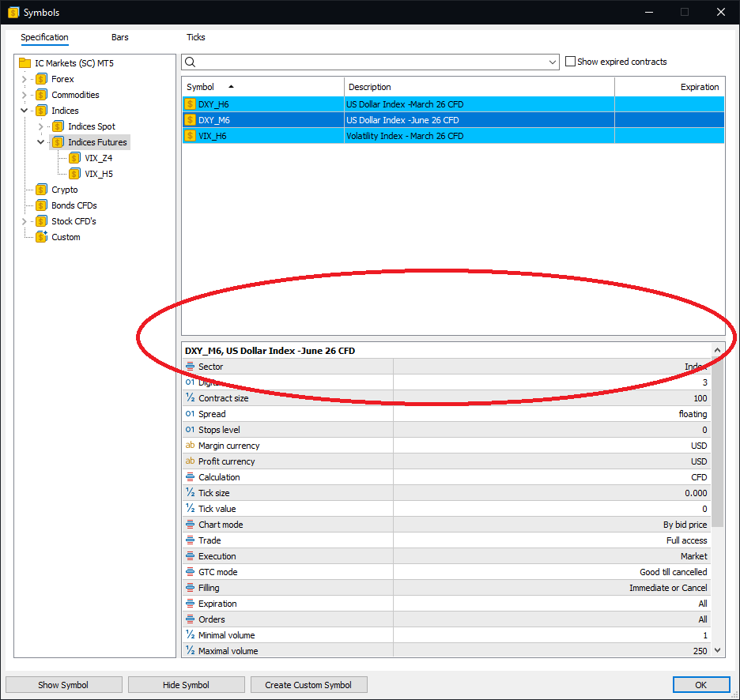Confirm with the OK button
This screenshot has height=700, width=740.
coord(700,685)
